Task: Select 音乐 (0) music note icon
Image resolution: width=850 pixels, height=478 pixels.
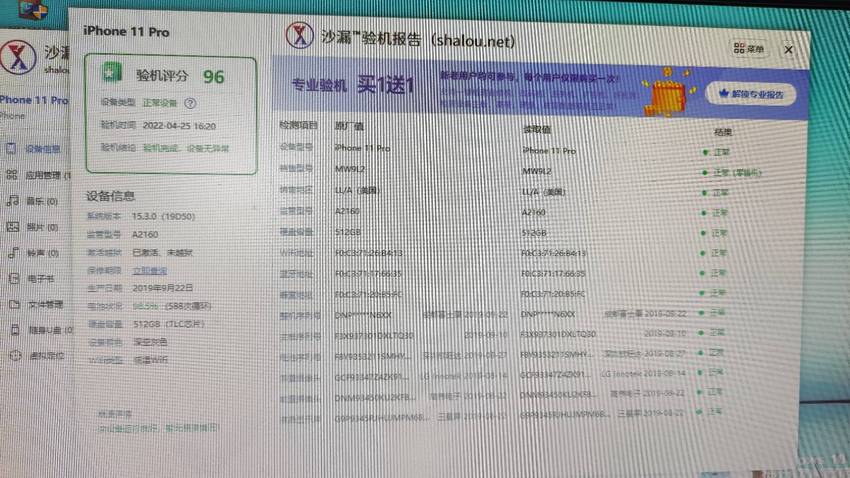Action: pyautogui.click(x=12, y=201)
